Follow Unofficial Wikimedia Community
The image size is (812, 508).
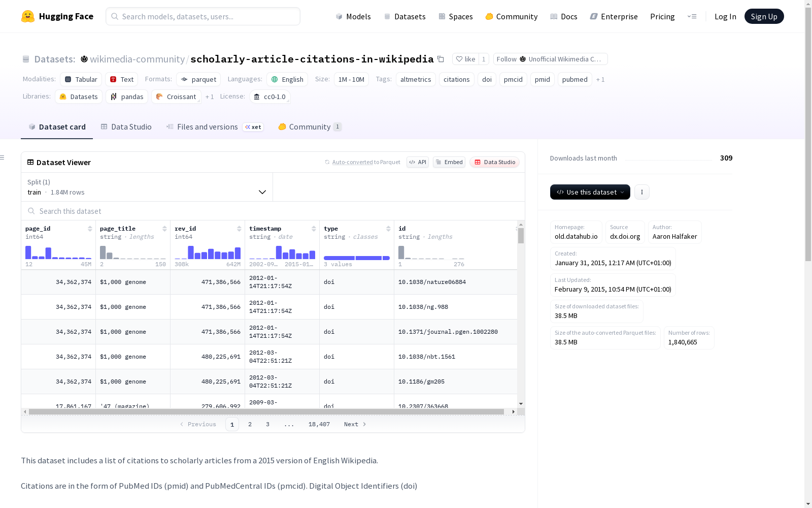click(551, 59)
